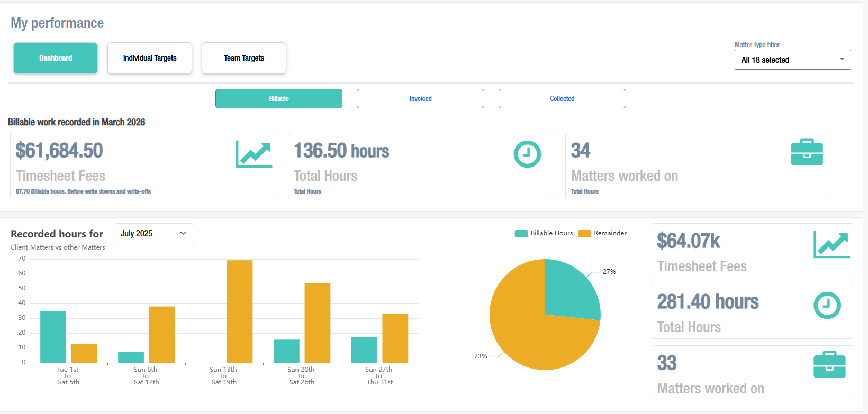Click the clock icon beside 136.50 hours
The image size is (868, 414).
pyautogui.click(x=527, y=154)
